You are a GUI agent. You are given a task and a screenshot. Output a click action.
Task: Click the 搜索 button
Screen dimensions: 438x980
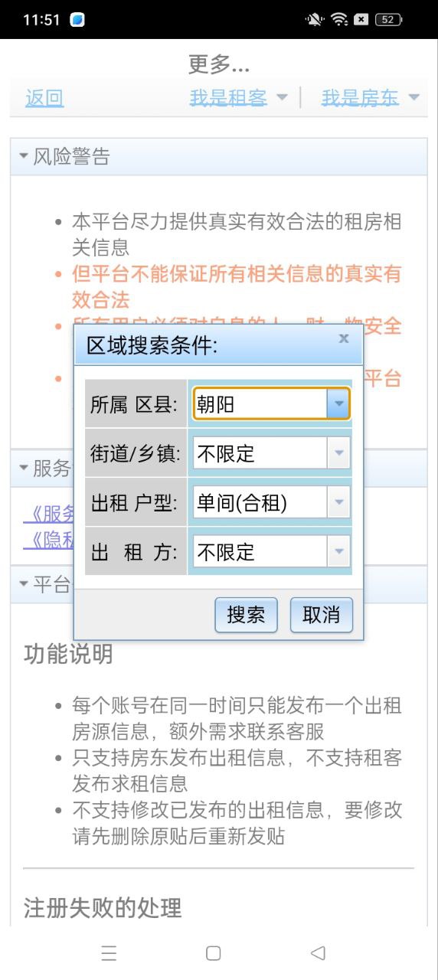[246, 615]
